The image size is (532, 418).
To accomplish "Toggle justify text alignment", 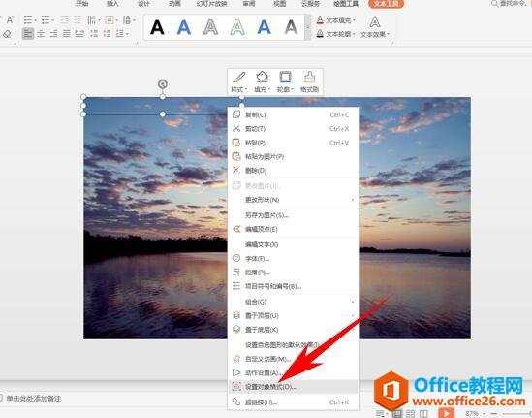I will click(x=67, y=33).
